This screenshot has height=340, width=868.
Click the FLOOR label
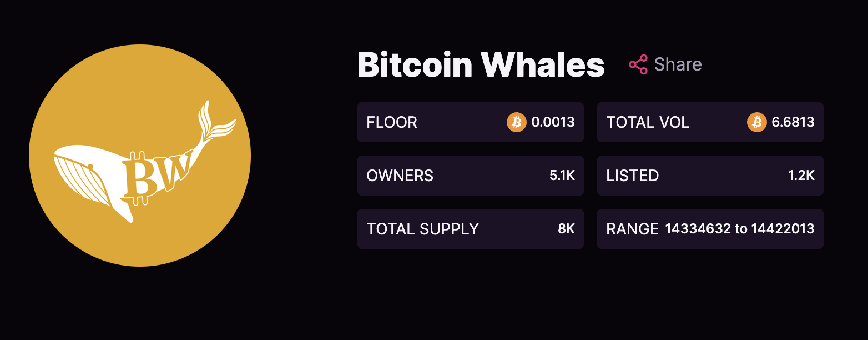tap(392, 122)
